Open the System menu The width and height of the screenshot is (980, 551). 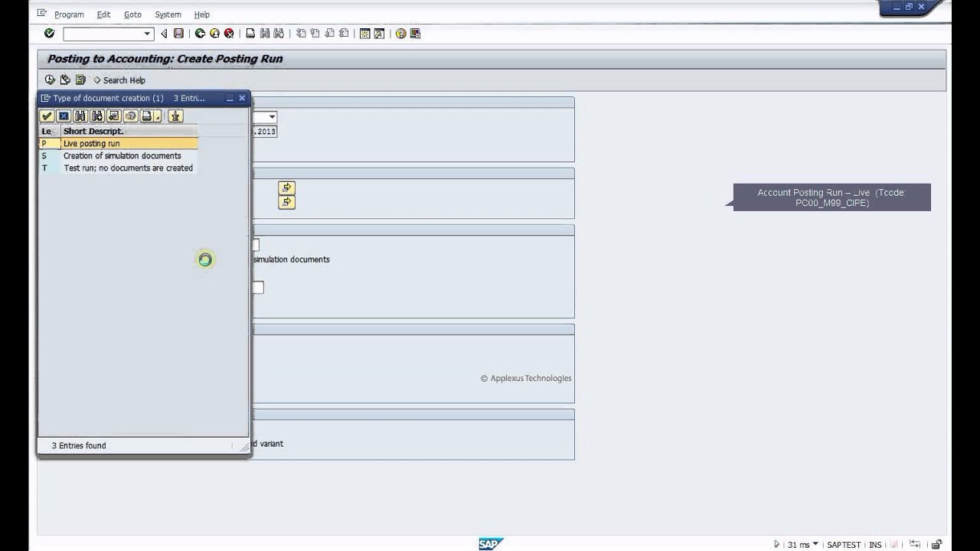[x=168, y=15]
